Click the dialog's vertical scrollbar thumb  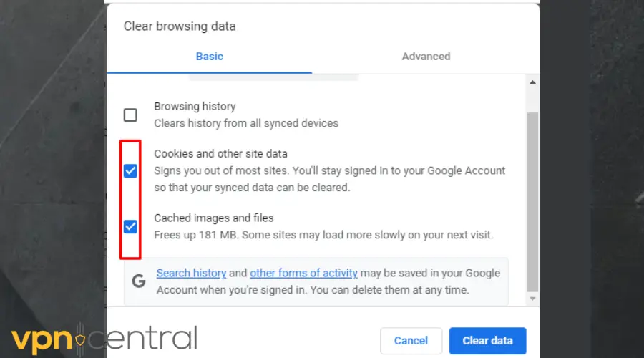[532, 200]
